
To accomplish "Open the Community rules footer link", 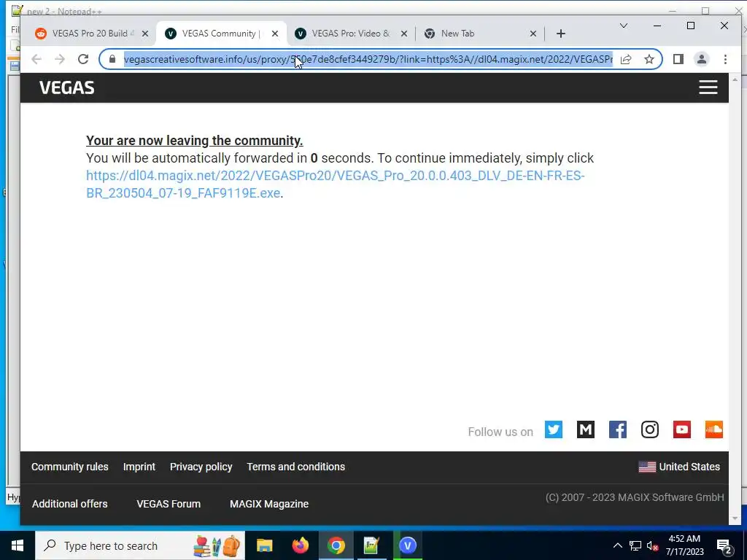I will [69, 467].
